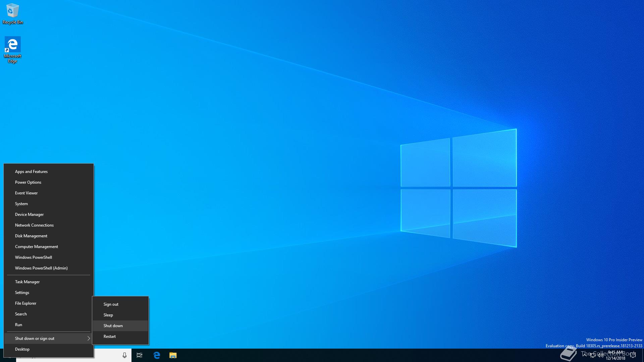Image resolution: width=644 pixels, height=362 pixels.
Task: Open System from the Win+X menu
Action: (x=49, y=204)
